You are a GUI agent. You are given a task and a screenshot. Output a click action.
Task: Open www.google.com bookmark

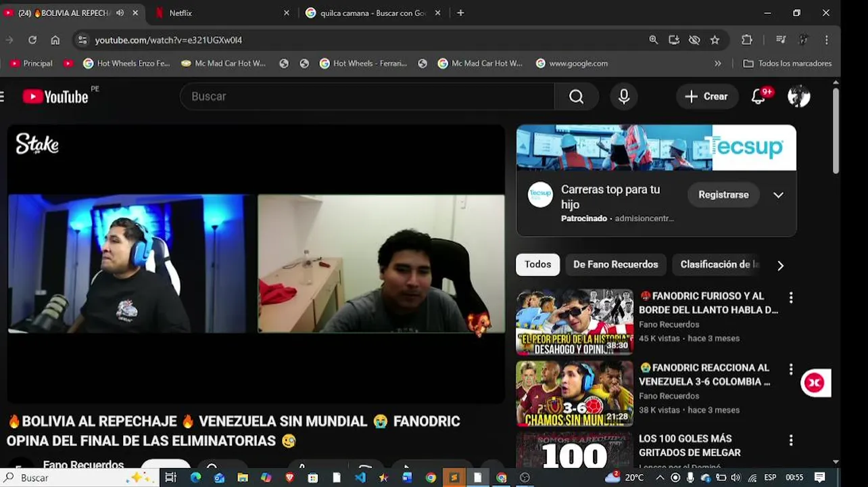click(571, 64)
